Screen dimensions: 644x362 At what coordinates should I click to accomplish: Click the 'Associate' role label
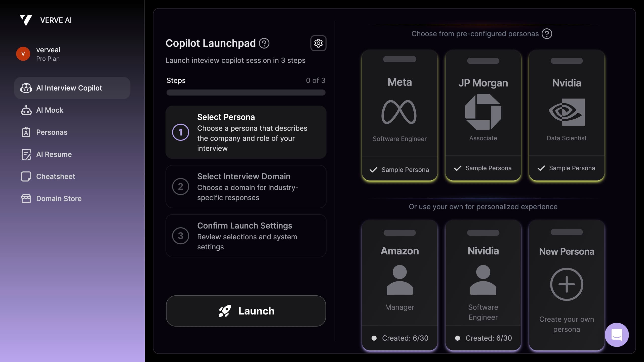483,138
